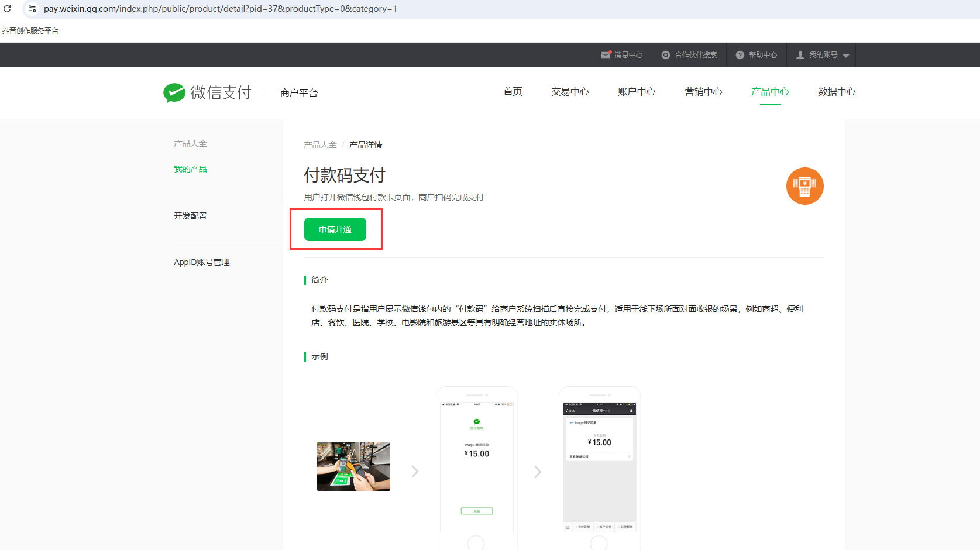
Task: Select AppID账号管理 in the left sidebar
Action: coord(202,262)
